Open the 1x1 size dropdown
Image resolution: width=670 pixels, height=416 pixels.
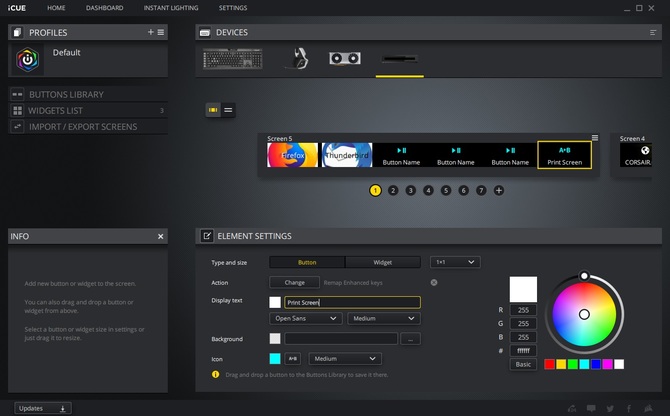pyautogui.click(x=455, y=262)
